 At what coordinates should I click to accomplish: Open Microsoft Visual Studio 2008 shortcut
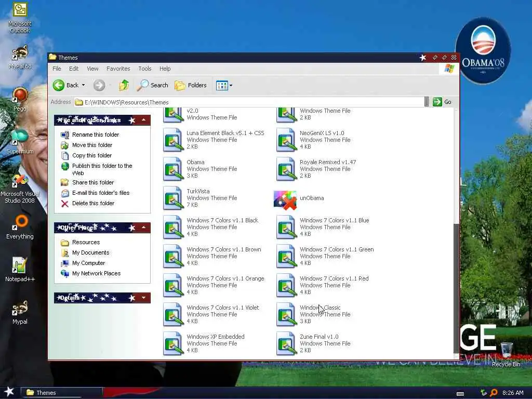click(20, 189)
